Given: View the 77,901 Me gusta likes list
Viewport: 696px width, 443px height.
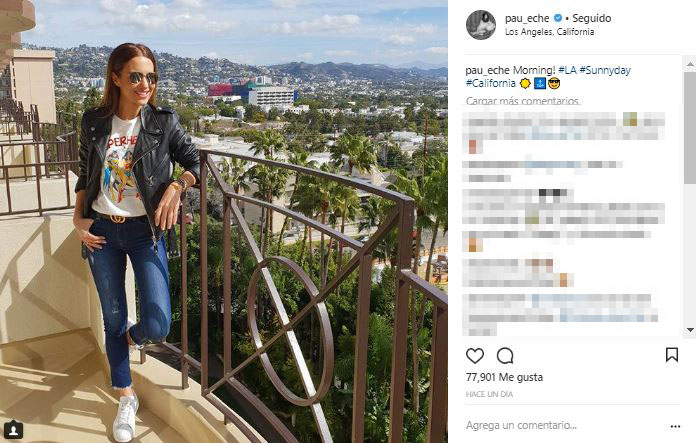Looking at the screenshot, I should [504, 377].
